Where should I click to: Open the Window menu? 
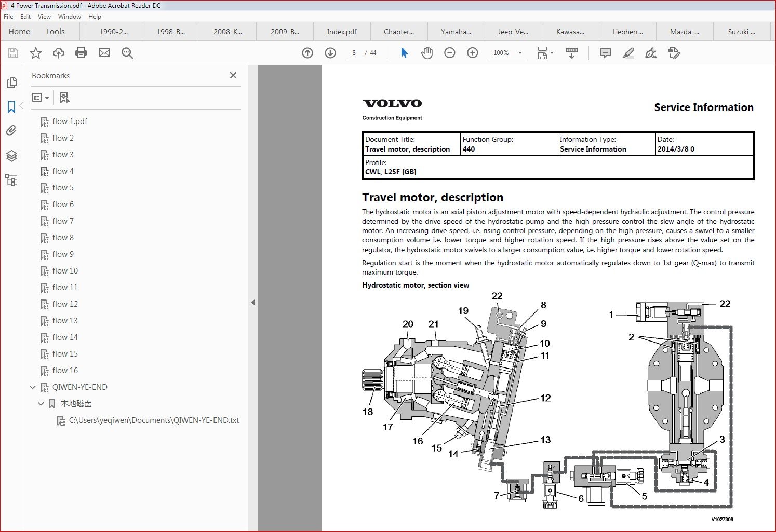pos(70,17)
